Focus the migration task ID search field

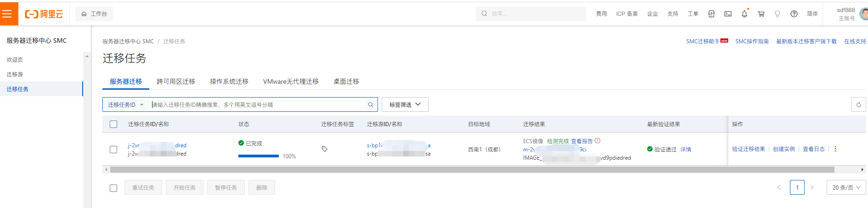tap(258, 104)
